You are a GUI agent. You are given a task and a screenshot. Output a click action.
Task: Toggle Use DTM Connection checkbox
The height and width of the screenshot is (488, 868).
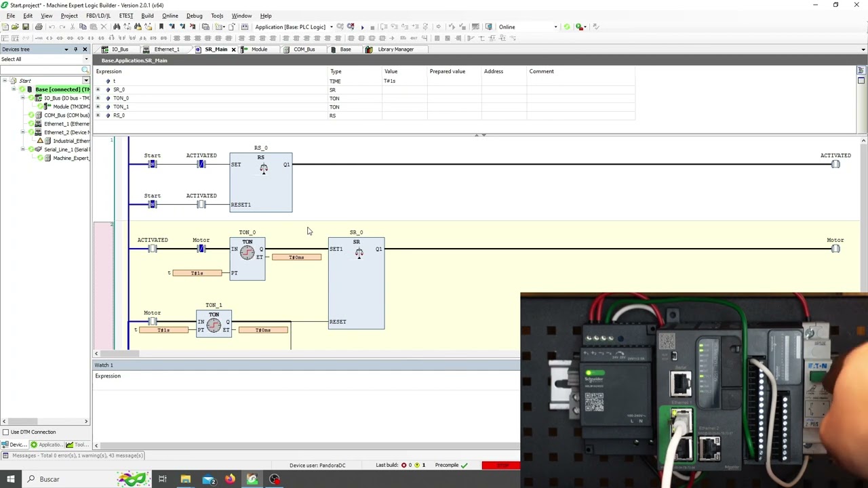point(6,432)
